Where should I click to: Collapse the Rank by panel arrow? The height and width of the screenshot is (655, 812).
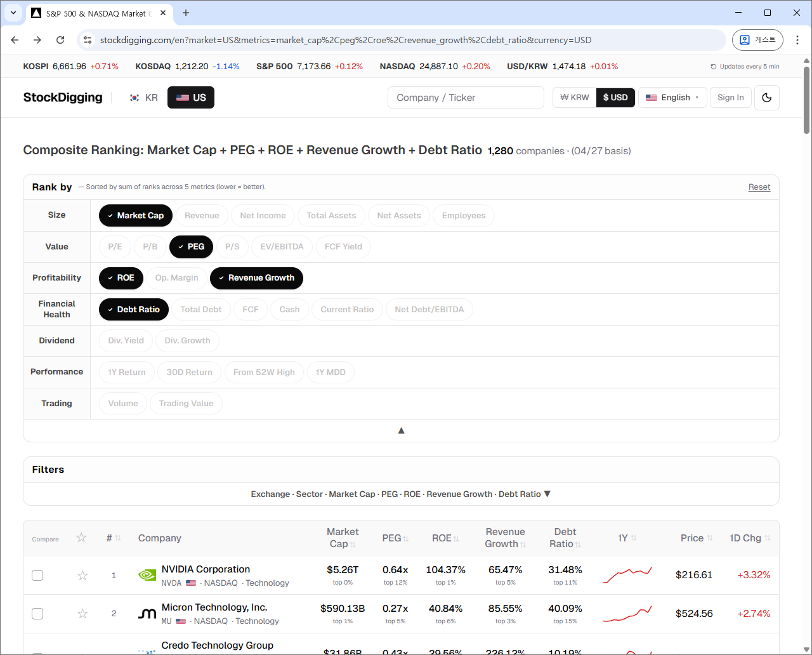coord(401,430)
